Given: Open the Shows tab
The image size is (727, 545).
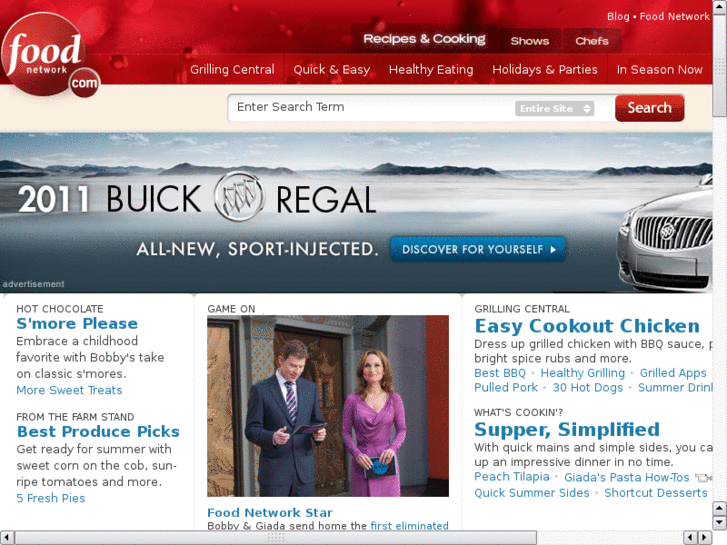Looking at the screenshot, I should pos(529,41).
